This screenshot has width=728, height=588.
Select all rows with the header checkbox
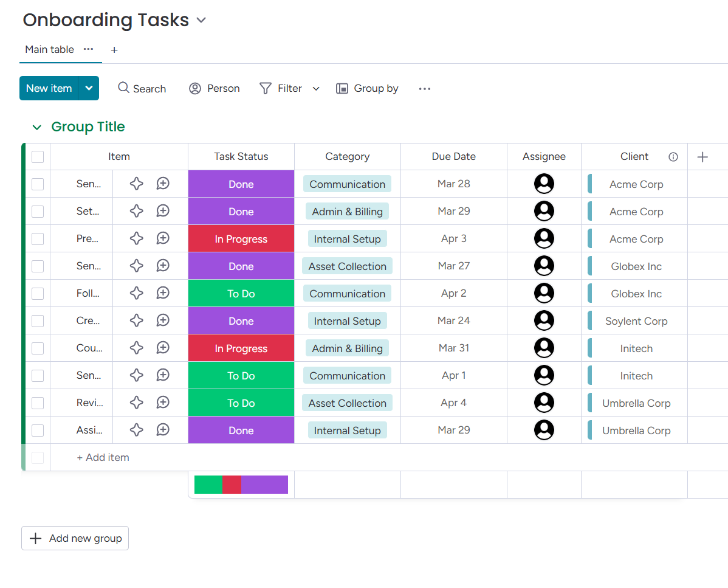pos(37,156)
